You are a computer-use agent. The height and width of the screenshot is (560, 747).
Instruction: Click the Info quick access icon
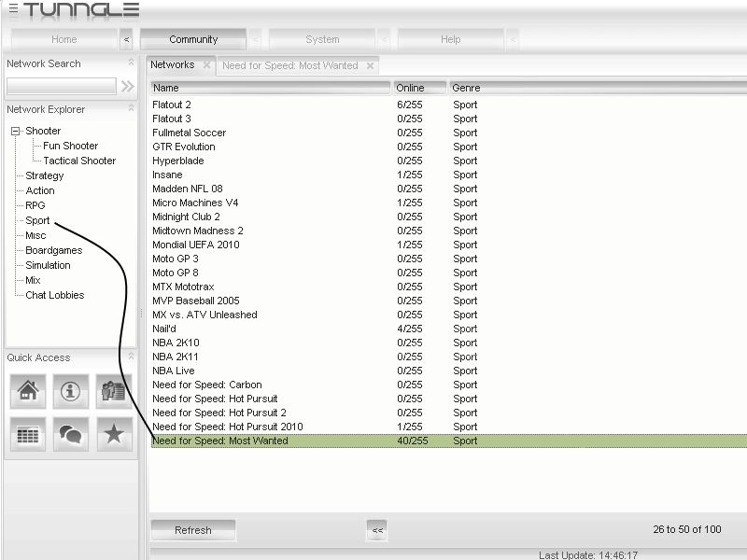click(x=71, y=392)
